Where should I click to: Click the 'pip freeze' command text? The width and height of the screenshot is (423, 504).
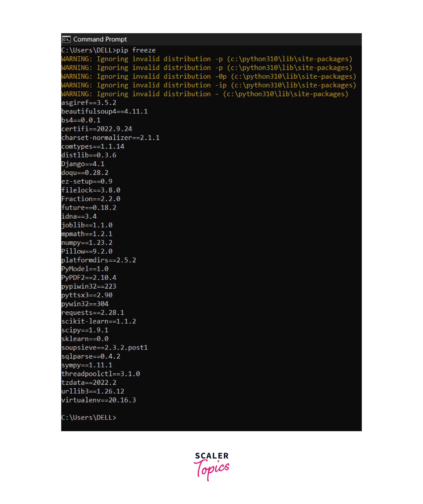point(136,50)
